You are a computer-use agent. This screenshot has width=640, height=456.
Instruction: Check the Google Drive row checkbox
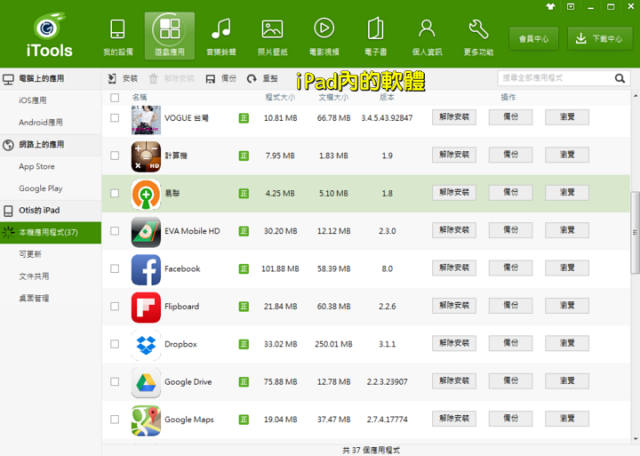115,382
